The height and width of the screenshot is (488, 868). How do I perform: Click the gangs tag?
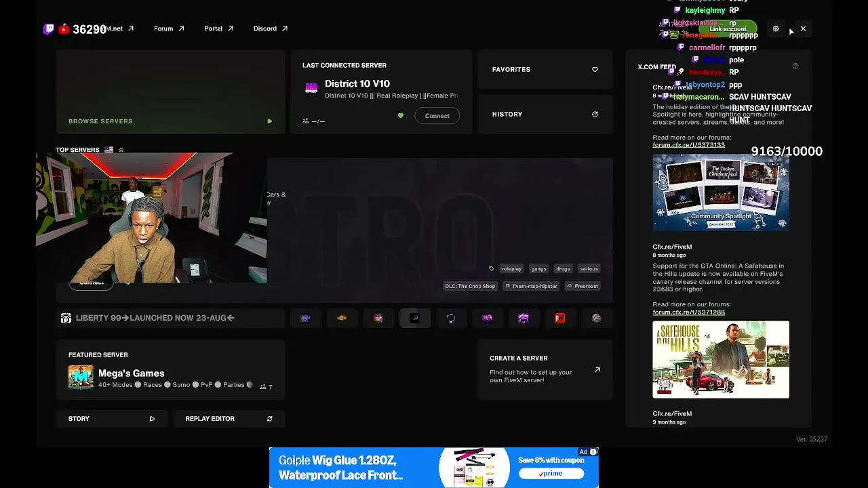pos(538,268)
